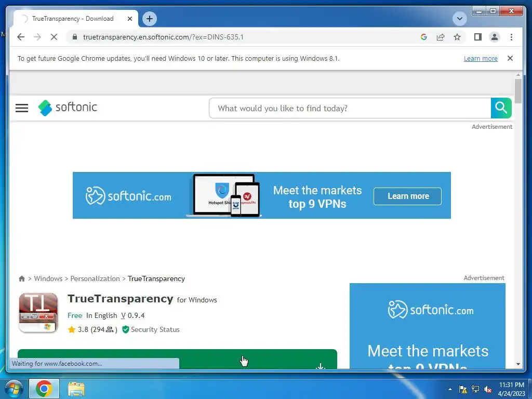Select the TrueTransparency - Download tab

tap(73, 19)
